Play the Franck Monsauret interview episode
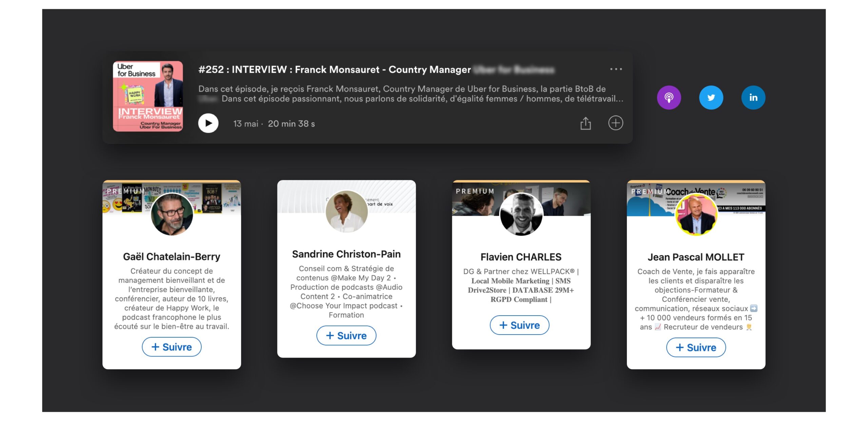The image size is (868, 421). [208, 123]
